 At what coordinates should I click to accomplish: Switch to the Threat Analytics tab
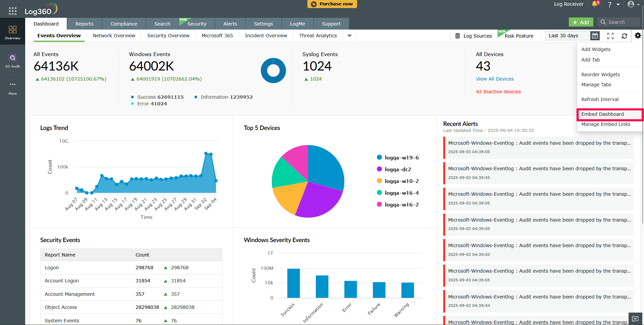(x=317, y=35)
